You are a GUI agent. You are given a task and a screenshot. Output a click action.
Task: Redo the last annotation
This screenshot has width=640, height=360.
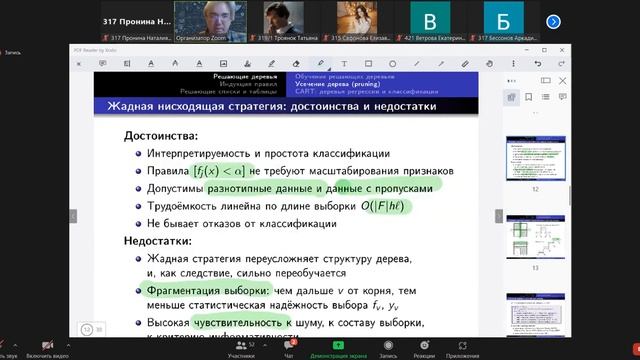click(x=562, y=64)
